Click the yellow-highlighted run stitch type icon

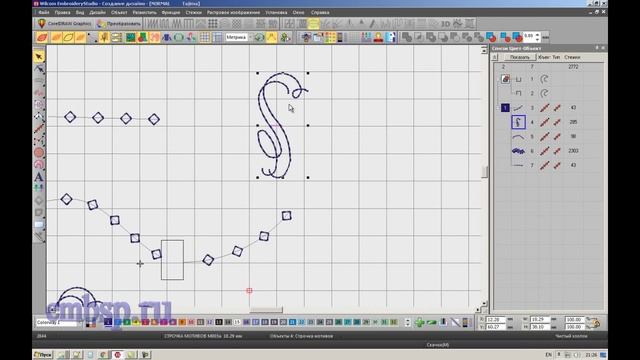(x=313, y=24)
